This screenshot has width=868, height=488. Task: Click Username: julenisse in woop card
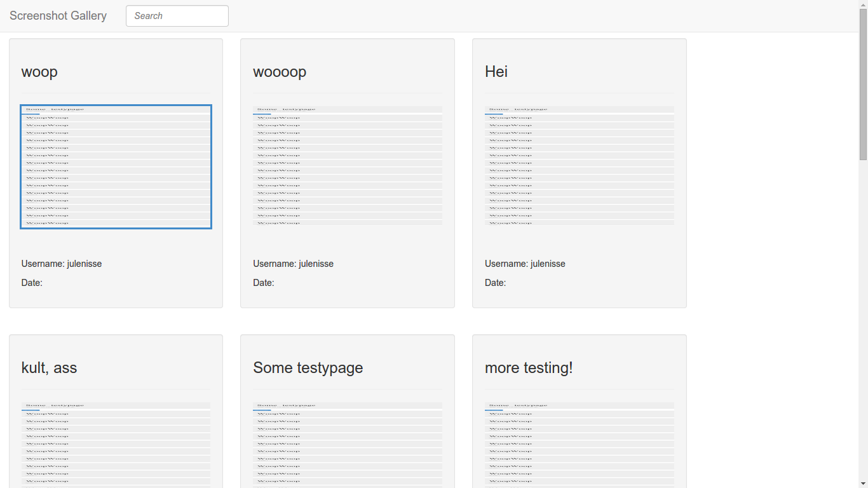[x=62, y=264]
